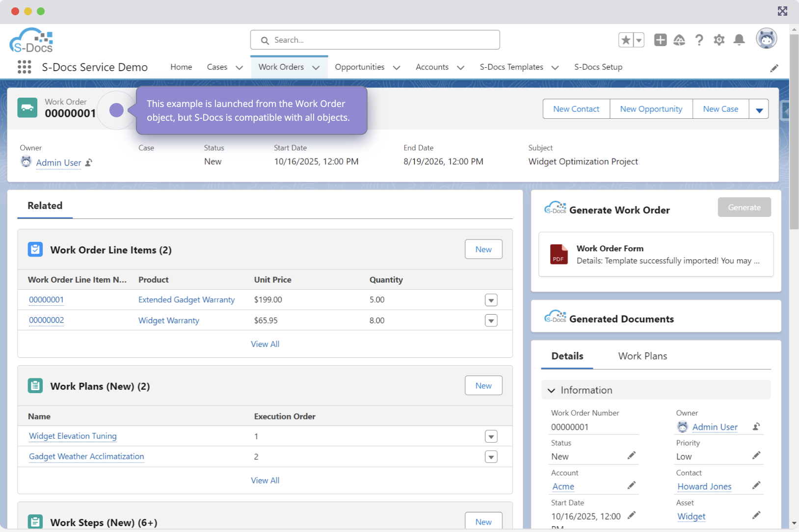Click the New Opportunity button
The height and width of the screenshot is (532, 799).
pyautogui.click(x=651, y=109)
